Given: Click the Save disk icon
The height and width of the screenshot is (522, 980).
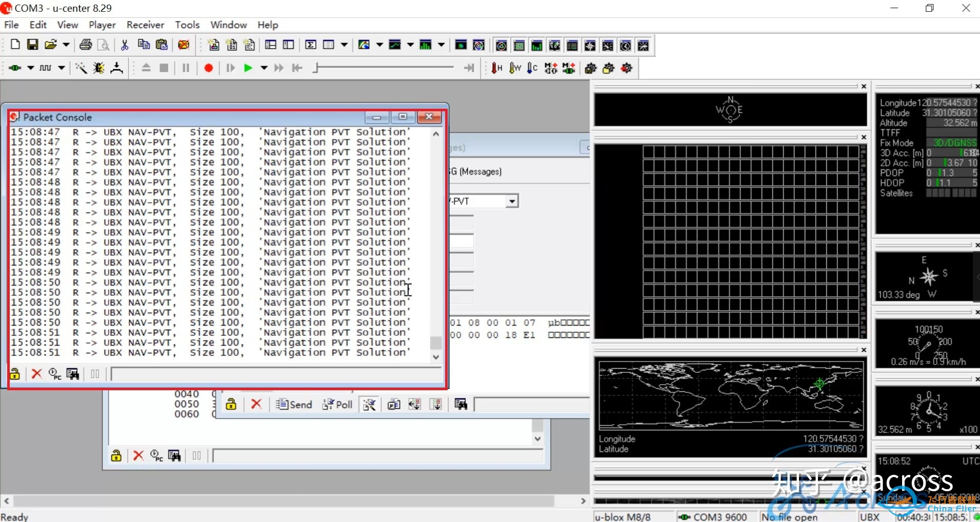Looking at the screenshot, I should pyautogui.click(x=32, y=45).
